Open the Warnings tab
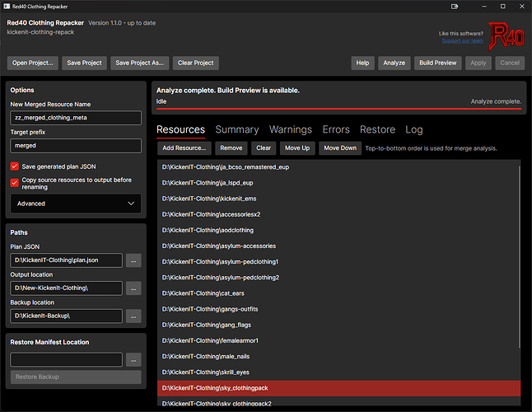532x412 pixels. point(291,129)
